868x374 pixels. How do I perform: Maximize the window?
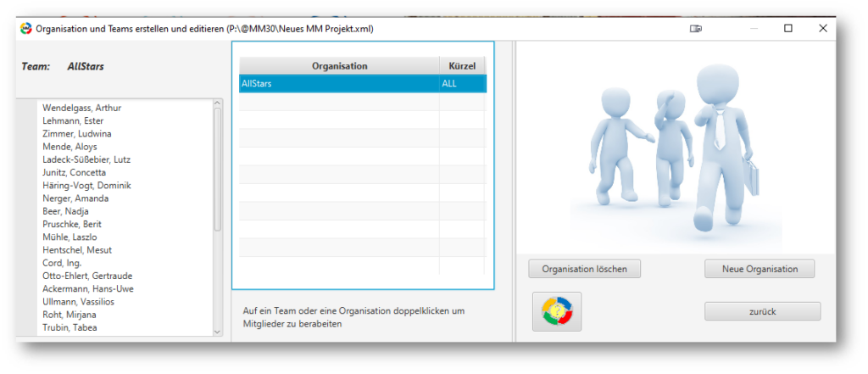788,29
